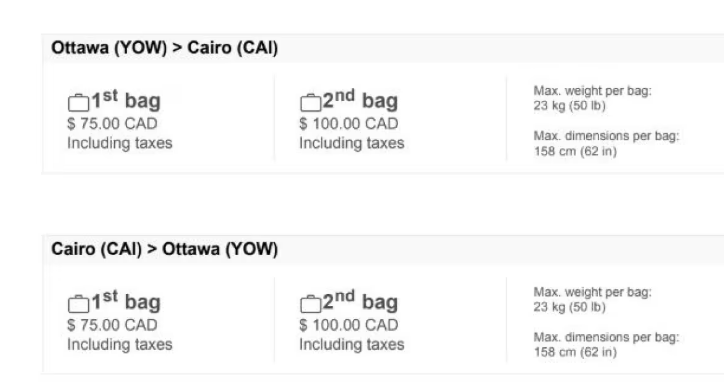
Task: Select the 1st bag label on Ottawa to Cairo
Action: (x=126, y=100)
